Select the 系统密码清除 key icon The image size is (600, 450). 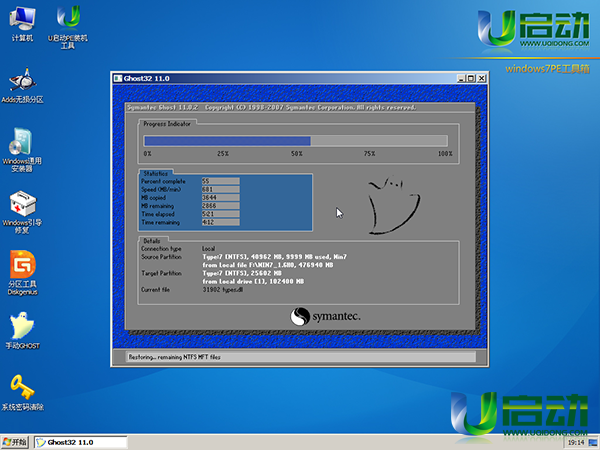pyautogui.click(x=23, y=393)
